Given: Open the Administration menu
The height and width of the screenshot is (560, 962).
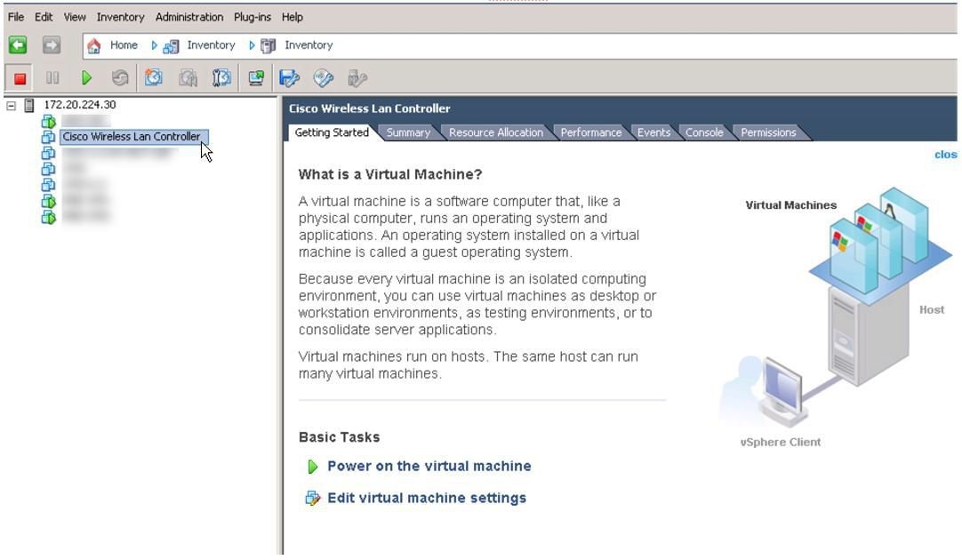Looking at the screenshot, I should [189, 17].
